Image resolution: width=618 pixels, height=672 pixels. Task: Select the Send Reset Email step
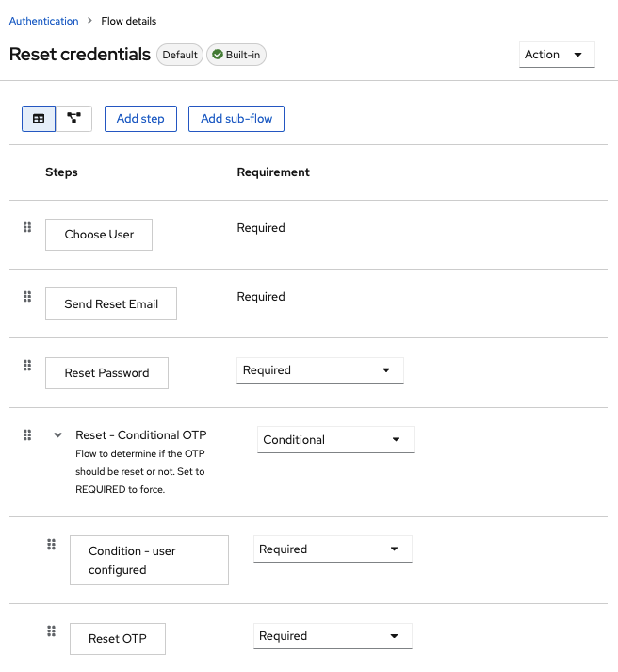point(111,304)
